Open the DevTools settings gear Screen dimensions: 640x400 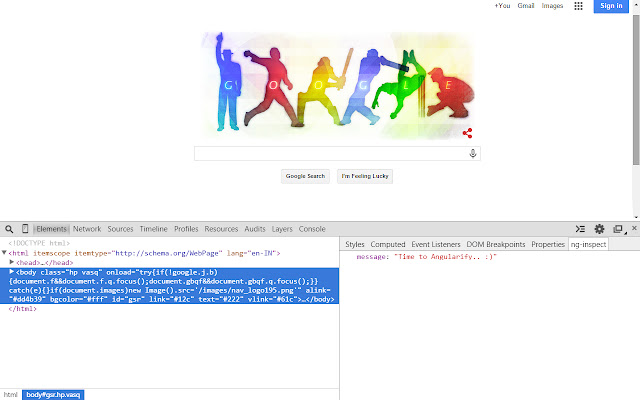pos(600,229)
